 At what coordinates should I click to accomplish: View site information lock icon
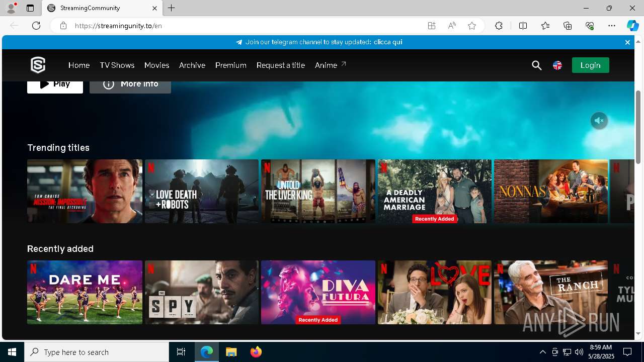click(x=63, y=26)
